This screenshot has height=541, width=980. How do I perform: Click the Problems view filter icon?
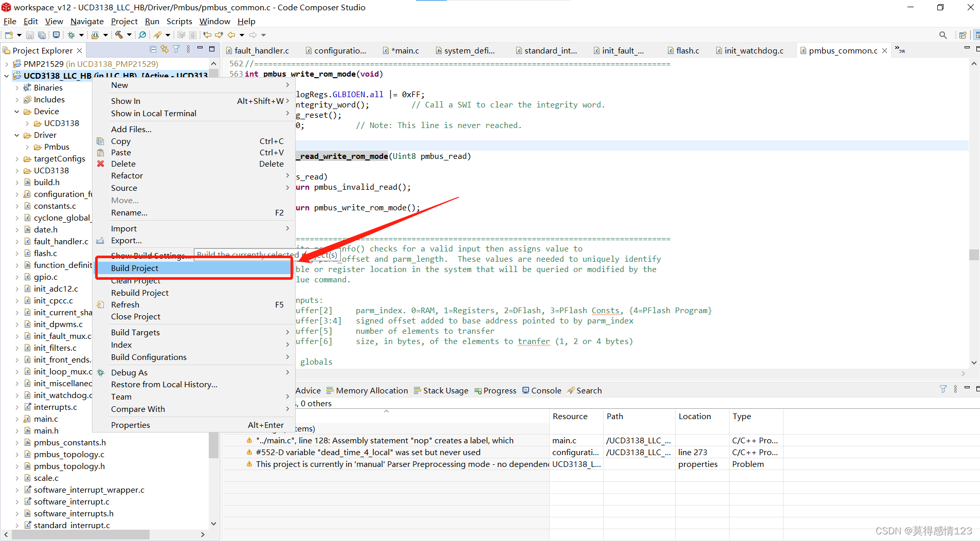[943, 389]
